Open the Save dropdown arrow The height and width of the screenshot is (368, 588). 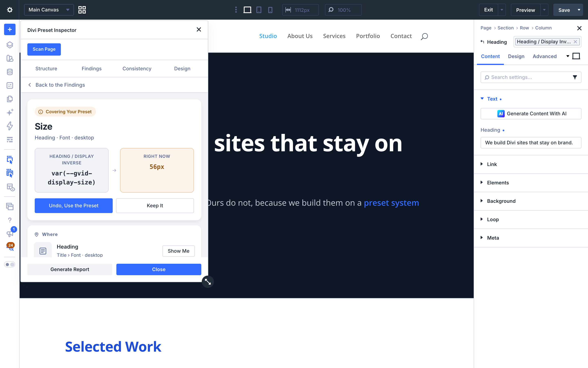click(579, 10)
